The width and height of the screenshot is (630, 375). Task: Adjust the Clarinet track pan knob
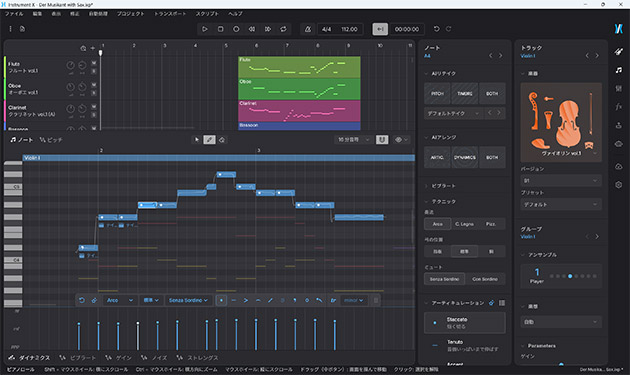click(x=82, y=109)
